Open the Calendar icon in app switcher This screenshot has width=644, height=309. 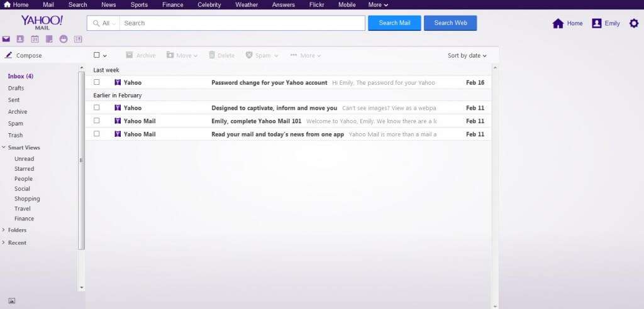(x=35, y=39)
